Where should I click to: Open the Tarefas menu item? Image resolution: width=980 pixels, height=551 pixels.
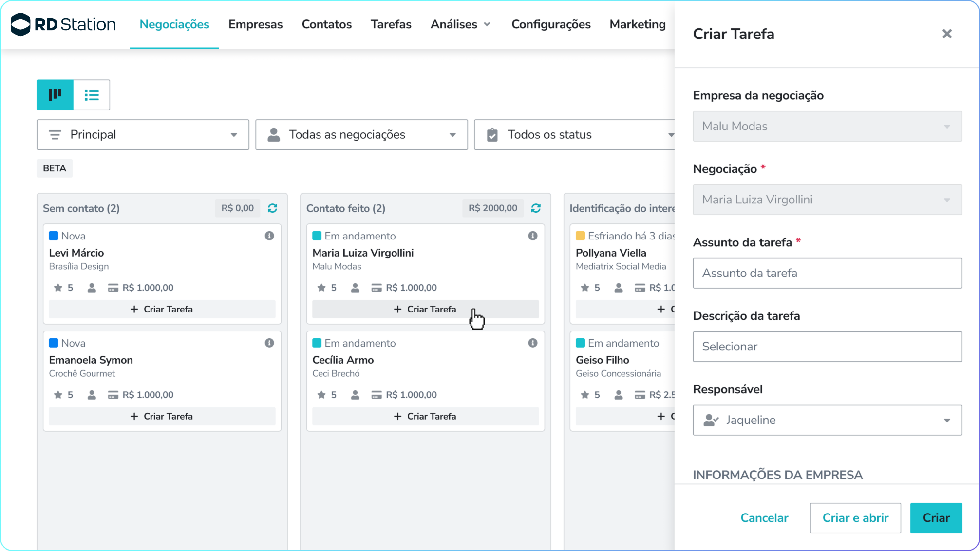(391, 24)
